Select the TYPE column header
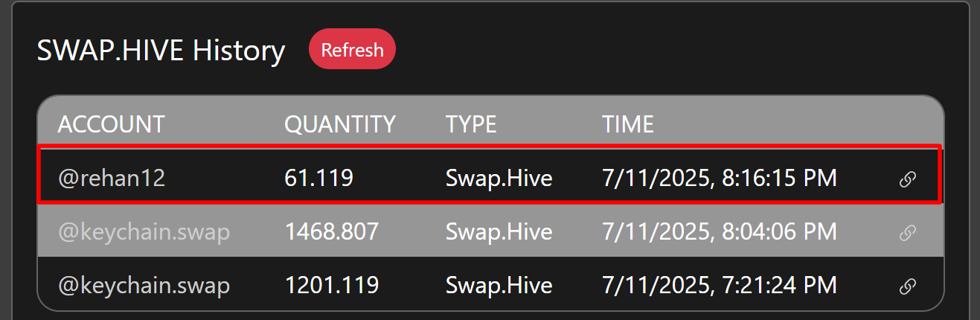 (x=471, y=124)
